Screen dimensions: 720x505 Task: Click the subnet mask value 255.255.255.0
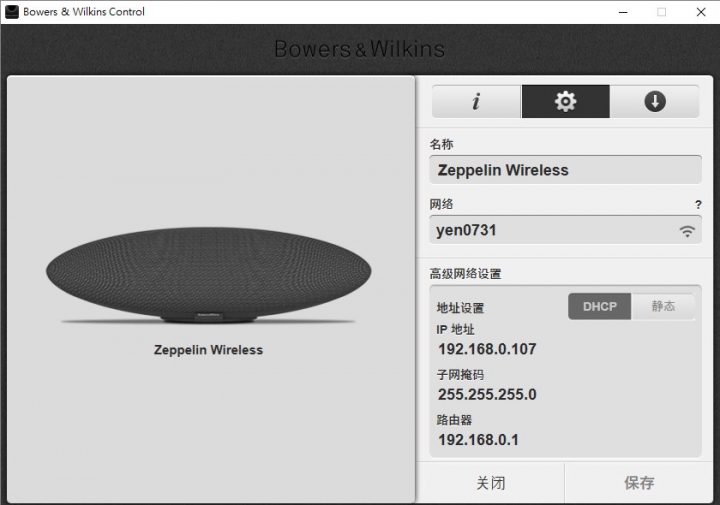click(487, 394)
